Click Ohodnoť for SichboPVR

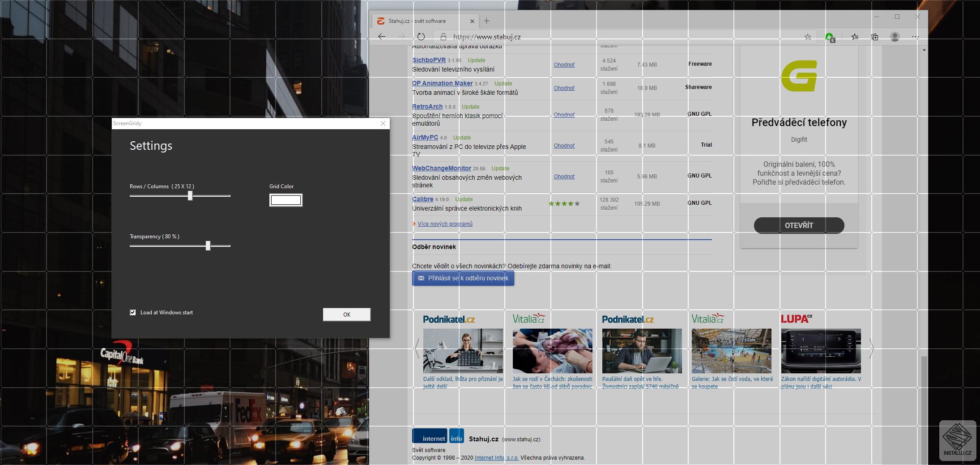[x=564, y=65]
